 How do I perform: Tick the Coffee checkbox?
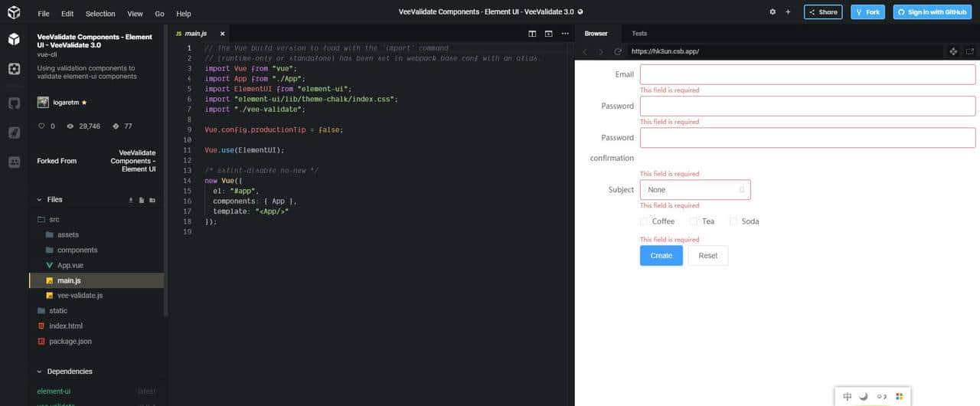pos(644,221)
